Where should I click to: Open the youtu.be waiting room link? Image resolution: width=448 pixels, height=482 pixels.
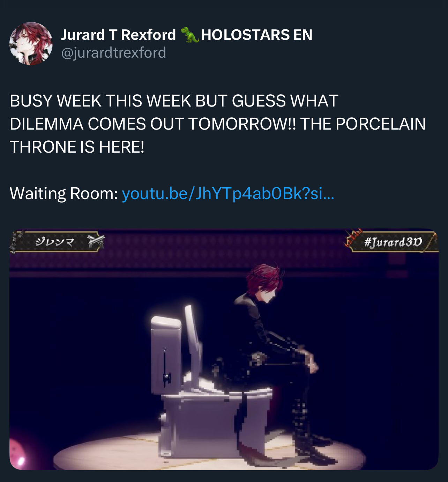click(x=228, y=193)
